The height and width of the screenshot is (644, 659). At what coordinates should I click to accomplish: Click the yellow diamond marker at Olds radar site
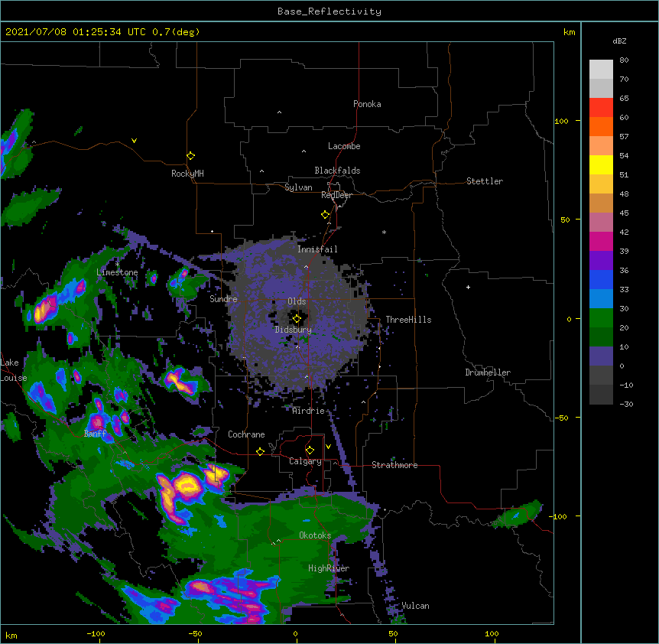(x=297, y=319)
